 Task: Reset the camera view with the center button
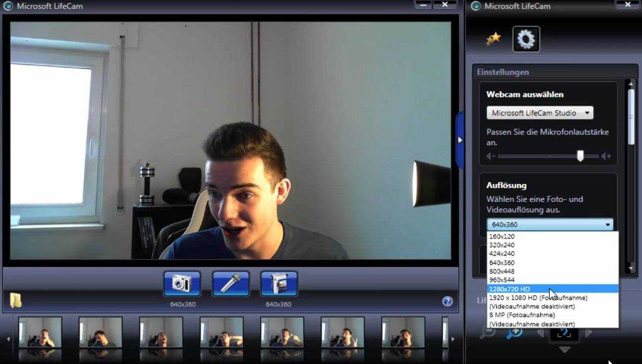[565, 334]
